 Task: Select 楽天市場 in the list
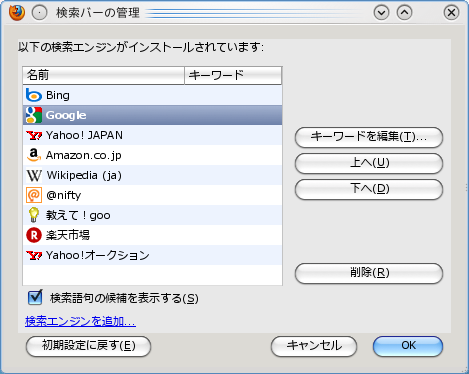point(152,235)
